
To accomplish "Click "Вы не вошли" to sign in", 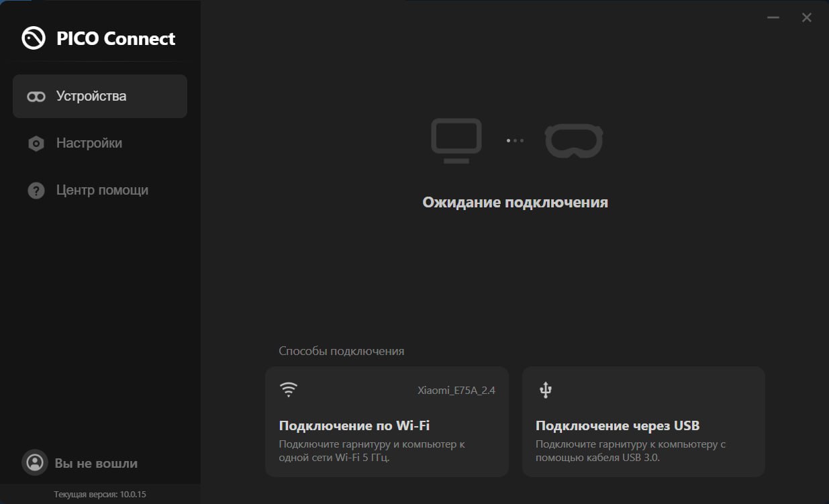I will pos(96,463).
